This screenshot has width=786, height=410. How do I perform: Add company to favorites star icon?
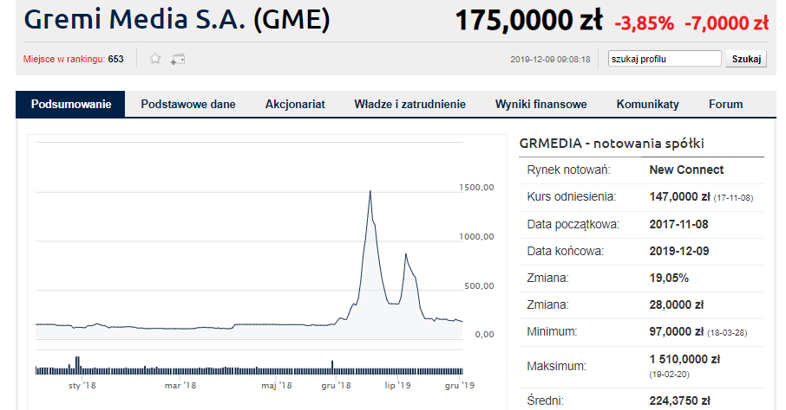155,59
